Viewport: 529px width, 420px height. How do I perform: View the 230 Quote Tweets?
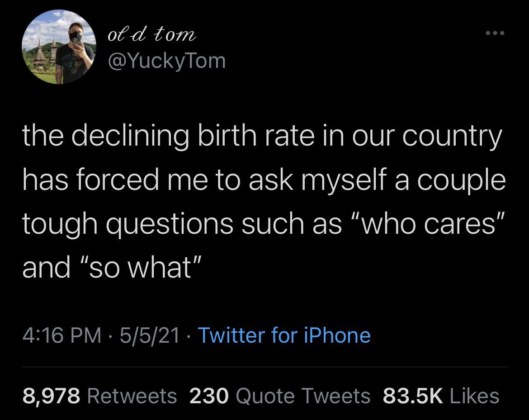[x=280, y=396]
